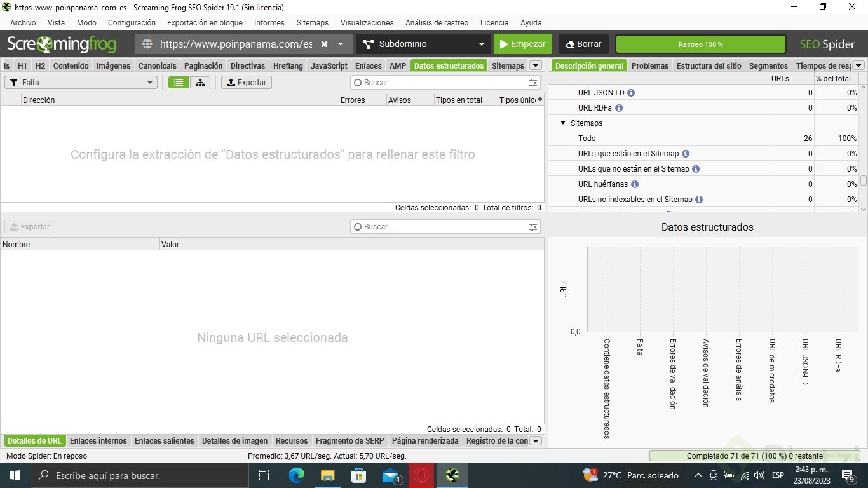Open the Falta filter dropdown
Viewport: 868px width, 488px height.
point(81,82)
